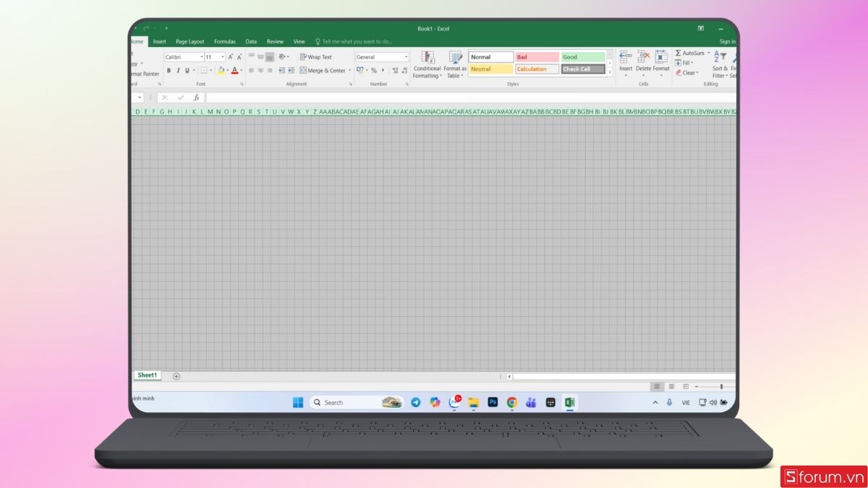Open the Formulas tab
Image resolution: width=868 pixels, height=488 pixels.
(225, 42)
